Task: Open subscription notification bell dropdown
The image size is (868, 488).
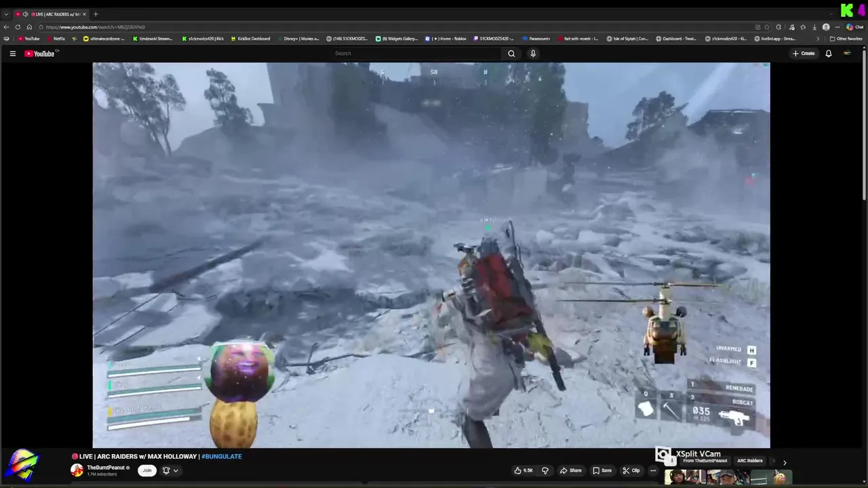Action: pos(170,470)
